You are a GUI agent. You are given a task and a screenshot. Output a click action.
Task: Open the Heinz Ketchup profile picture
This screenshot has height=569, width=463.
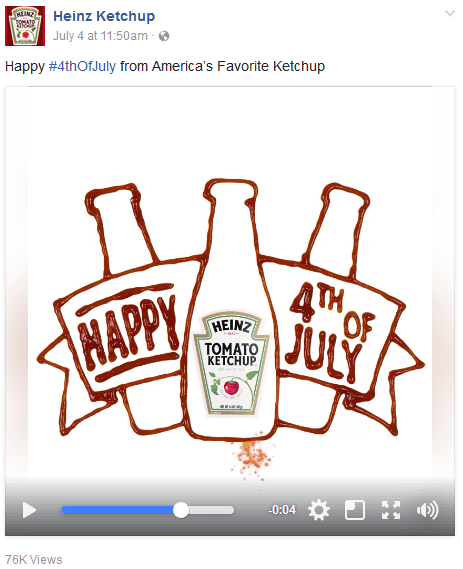click(25, 26)
